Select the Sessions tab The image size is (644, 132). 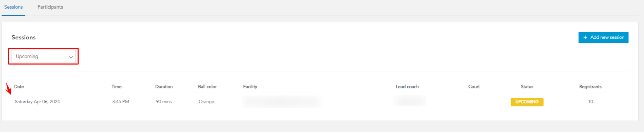point(14,7)
